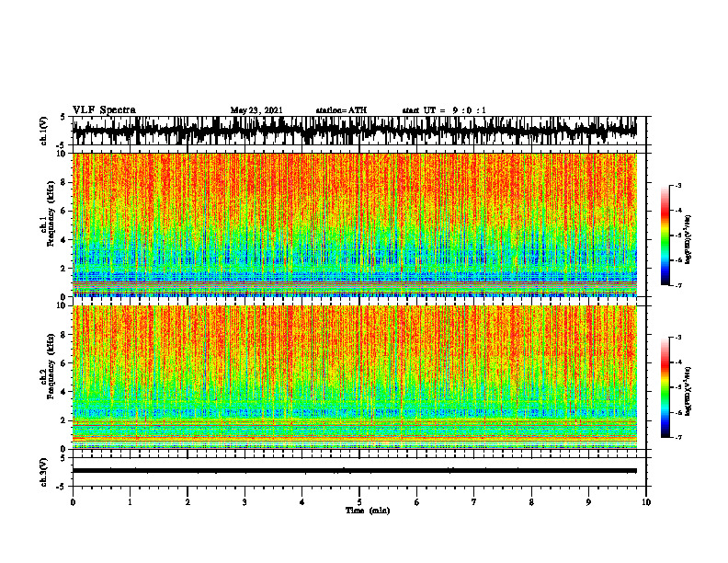Click the '0' tick on the time axis
This screenshot has width=728, height=563.
pos(73,502)
